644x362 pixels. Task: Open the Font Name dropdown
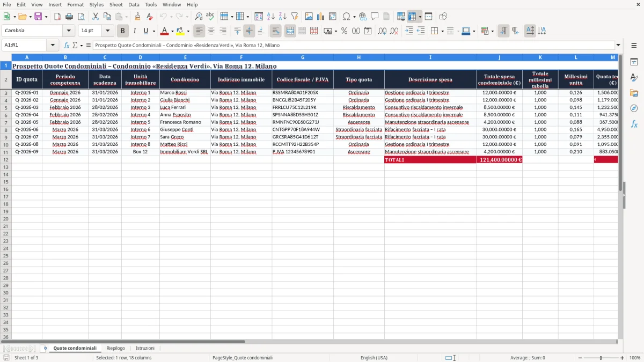(69, 31)
